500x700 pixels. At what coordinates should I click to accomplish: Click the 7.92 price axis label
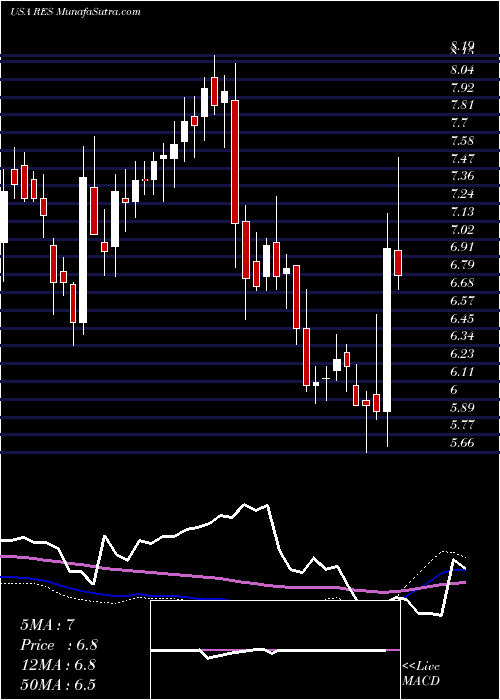463,87
